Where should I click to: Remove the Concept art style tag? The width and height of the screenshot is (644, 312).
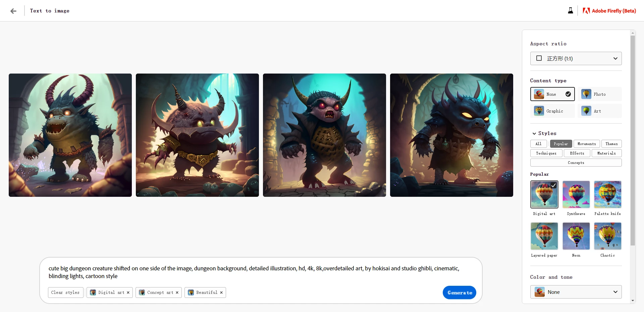pos(177,293)
